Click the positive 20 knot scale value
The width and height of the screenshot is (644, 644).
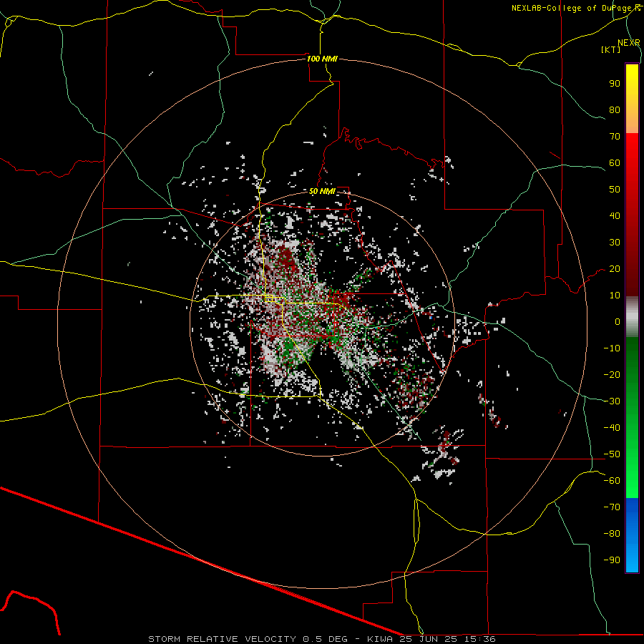(x=615, y=268)
